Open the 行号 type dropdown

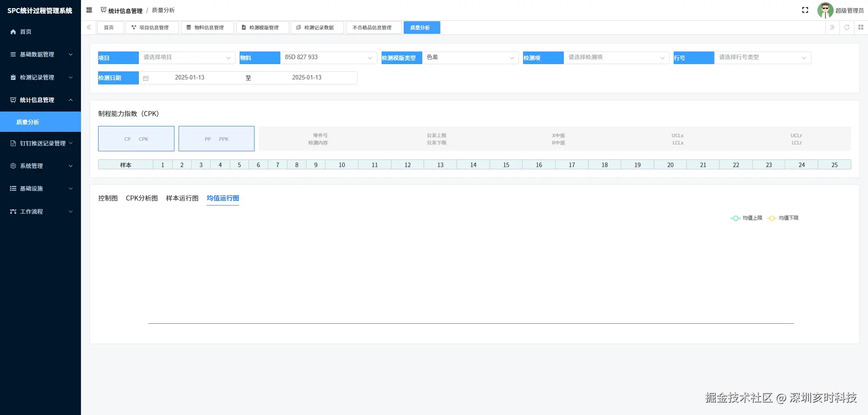(763, 58)
